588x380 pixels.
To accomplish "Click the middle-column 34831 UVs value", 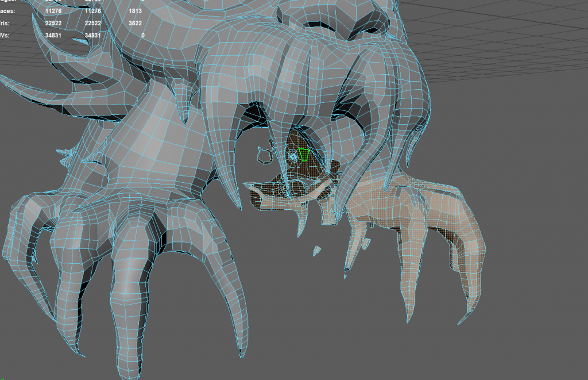I will coord(94,36).
